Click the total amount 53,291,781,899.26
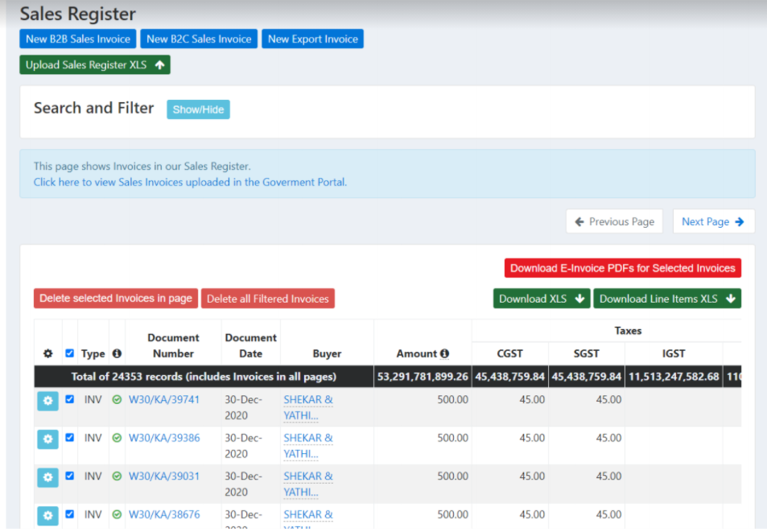This screenshot has height=532, width=767. pyautogui.click(x=423, y=377)
